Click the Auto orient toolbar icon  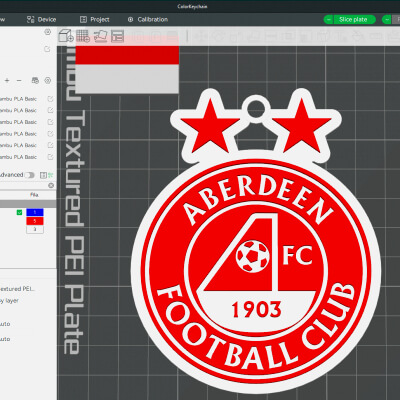coord(100,36)
